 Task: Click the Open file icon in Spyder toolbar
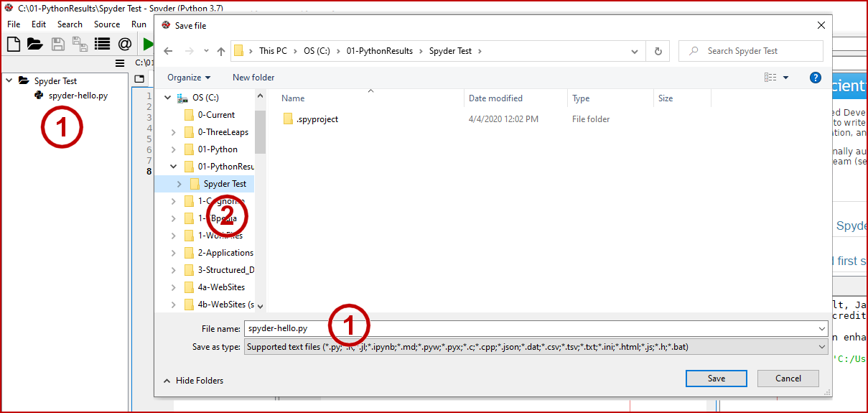coord(35,44)
